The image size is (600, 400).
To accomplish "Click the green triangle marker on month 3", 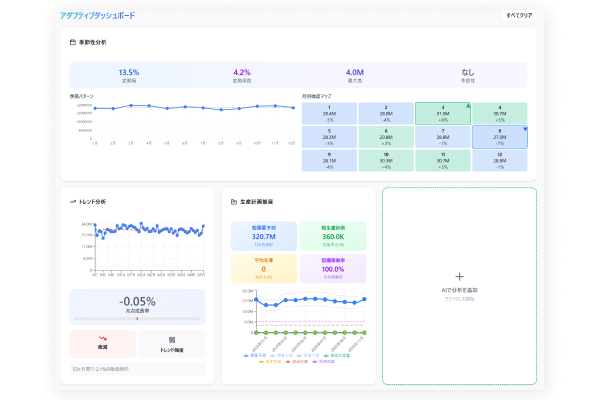I will click(x=468, y=104).
